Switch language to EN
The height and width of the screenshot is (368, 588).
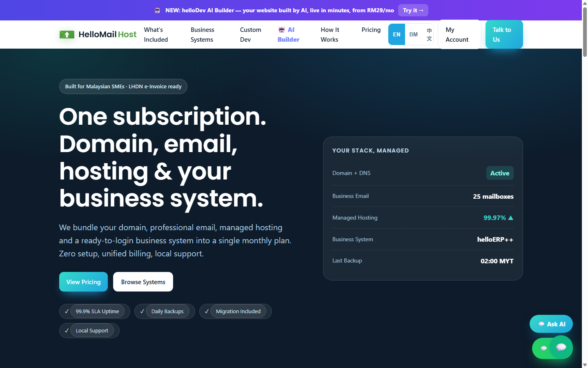[396, 34]
